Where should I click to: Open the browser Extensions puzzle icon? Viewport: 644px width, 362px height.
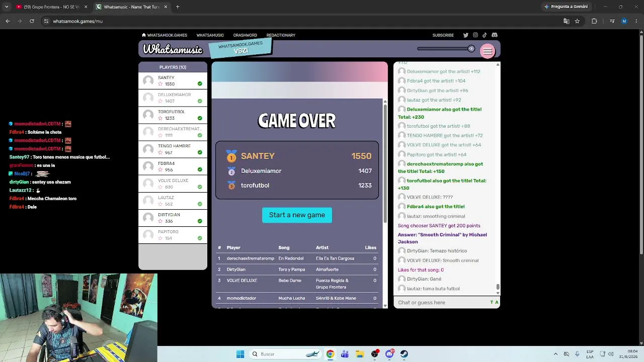(x=594, y=21)
